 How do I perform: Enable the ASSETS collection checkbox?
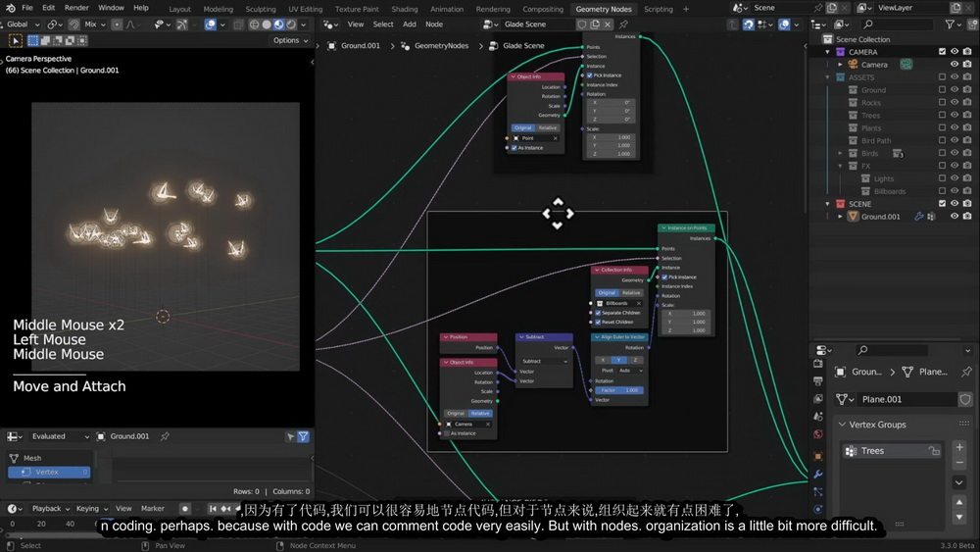point(942,76)
